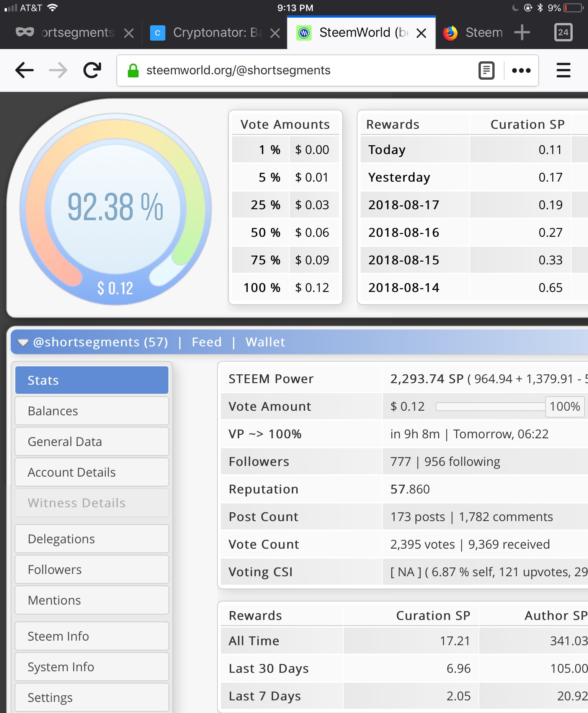This screenshot has width=588, height=713.
Task: Select the 50 % vote amount row
Action: coord(286,233)
